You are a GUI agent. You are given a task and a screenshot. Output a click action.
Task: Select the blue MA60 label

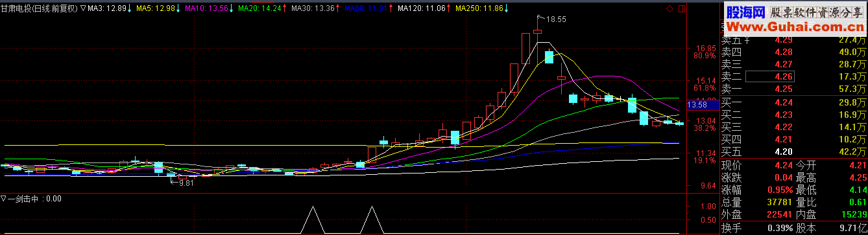367,8
